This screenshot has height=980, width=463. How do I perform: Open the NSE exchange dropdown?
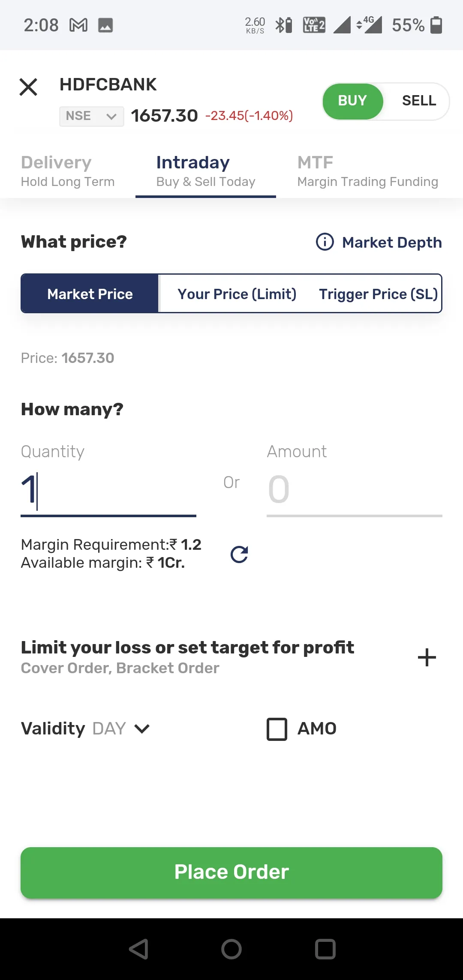point(91,116)
